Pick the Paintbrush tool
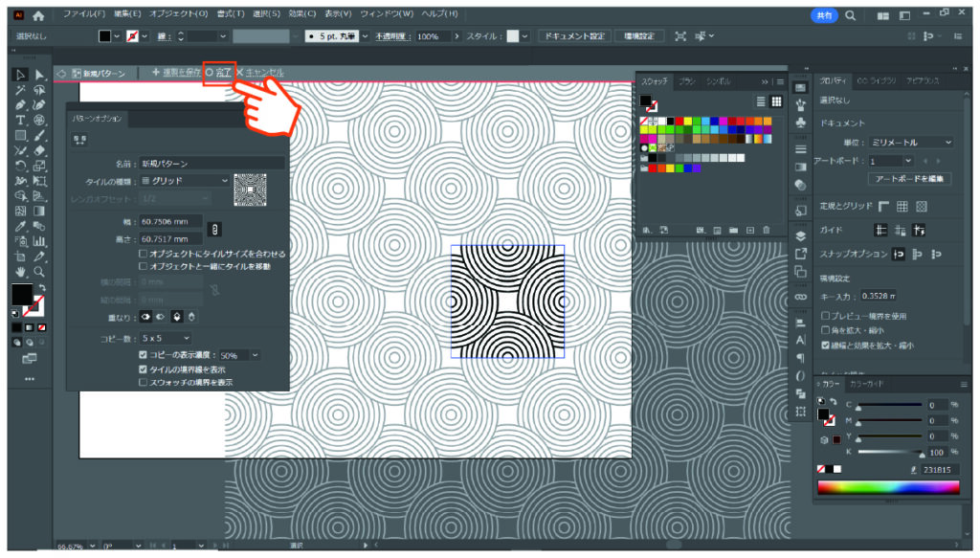The width and height of the screenshot is (980, 558). click(x=39, y=135)
